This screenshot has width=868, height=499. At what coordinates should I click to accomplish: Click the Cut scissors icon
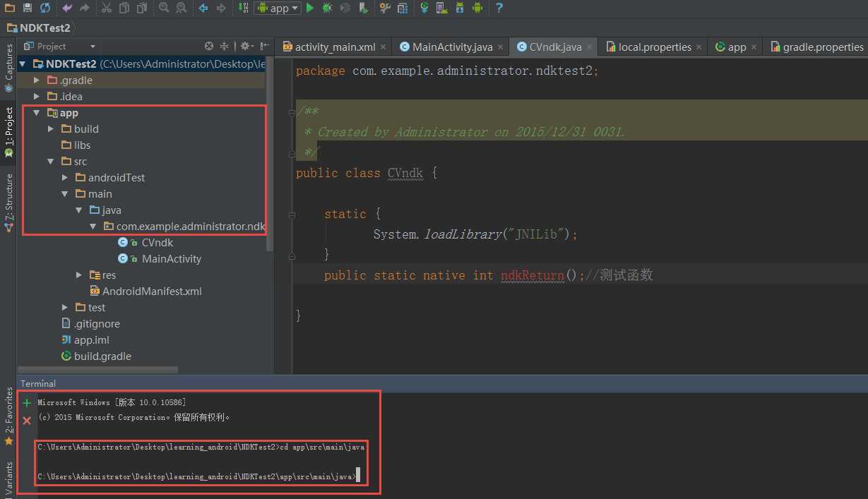[107, 8]
